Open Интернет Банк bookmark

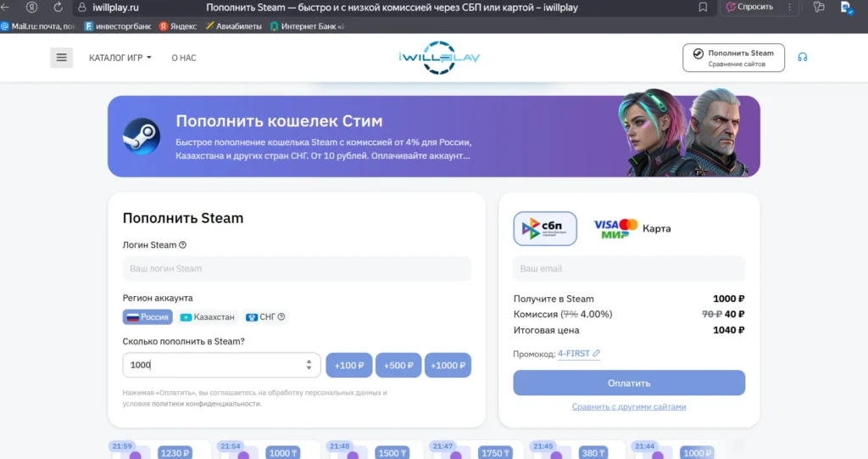click(307, 26)
